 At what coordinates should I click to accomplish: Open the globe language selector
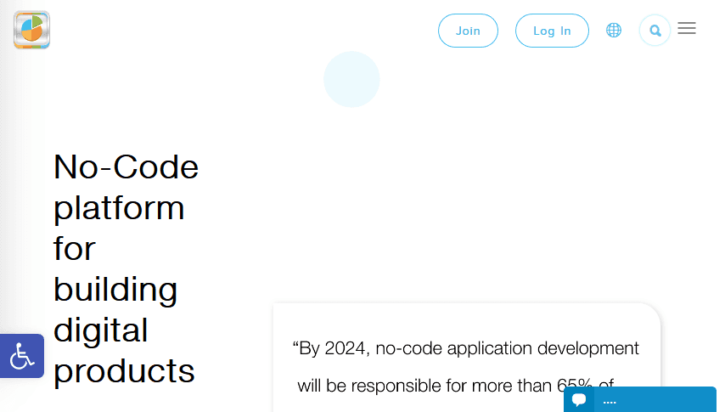tap(614, 31)
